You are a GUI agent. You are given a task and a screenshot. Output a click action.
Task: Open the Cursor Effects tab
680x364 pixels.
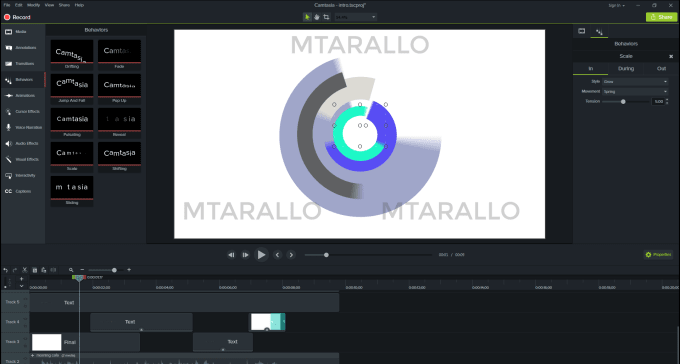(23, 111)
